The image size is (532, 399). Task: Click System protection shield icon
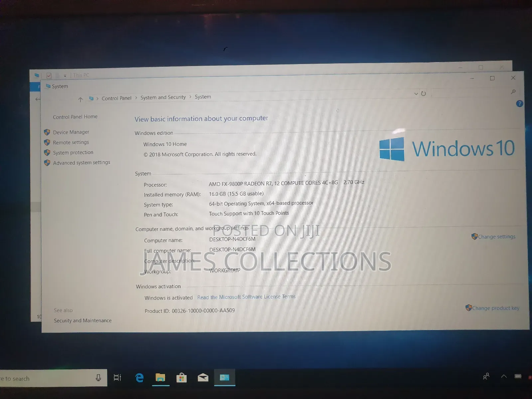pyautogui.click(x=47, y=153)
